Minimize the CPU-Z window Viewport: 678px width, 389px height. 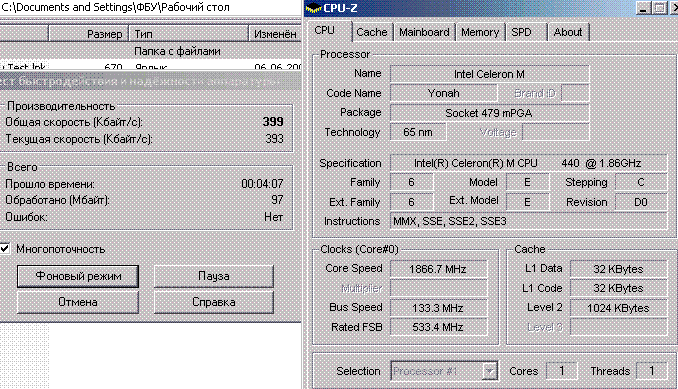tap(643, 8)
